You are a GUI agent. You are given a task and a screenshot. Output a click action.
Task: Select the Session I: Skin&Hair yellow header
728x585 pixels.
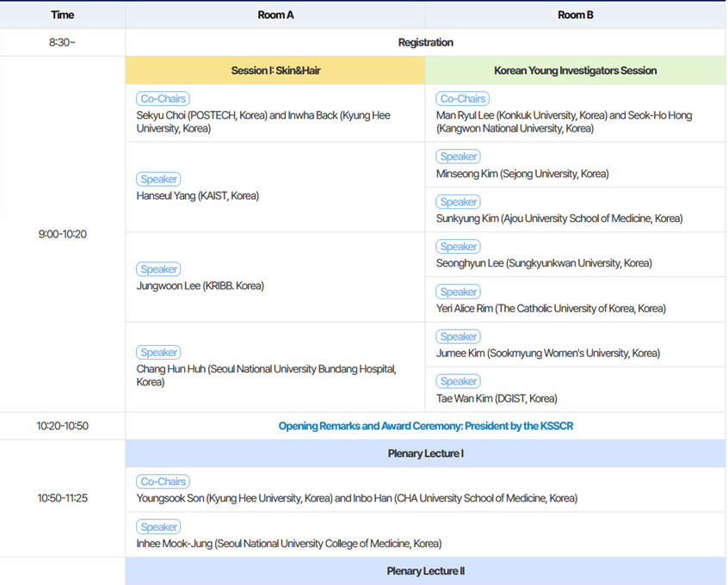click(275, 71)
